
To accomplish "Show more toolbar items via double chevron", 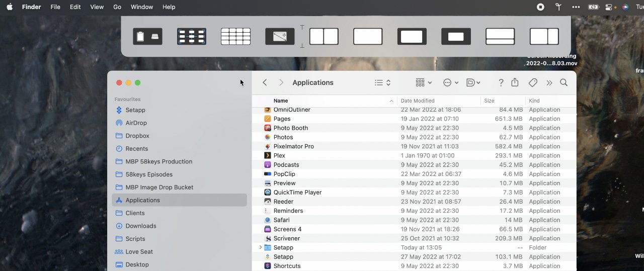I will point(549,82).
